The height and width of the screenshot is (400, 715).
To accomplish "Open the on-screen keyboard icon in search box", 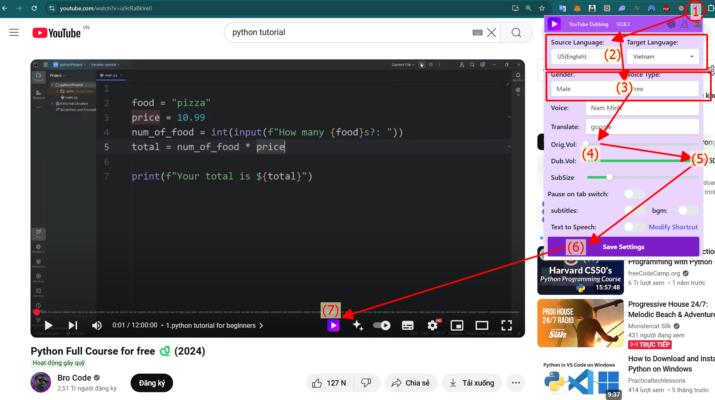I will pyautogui.click(x=477, y=32).
